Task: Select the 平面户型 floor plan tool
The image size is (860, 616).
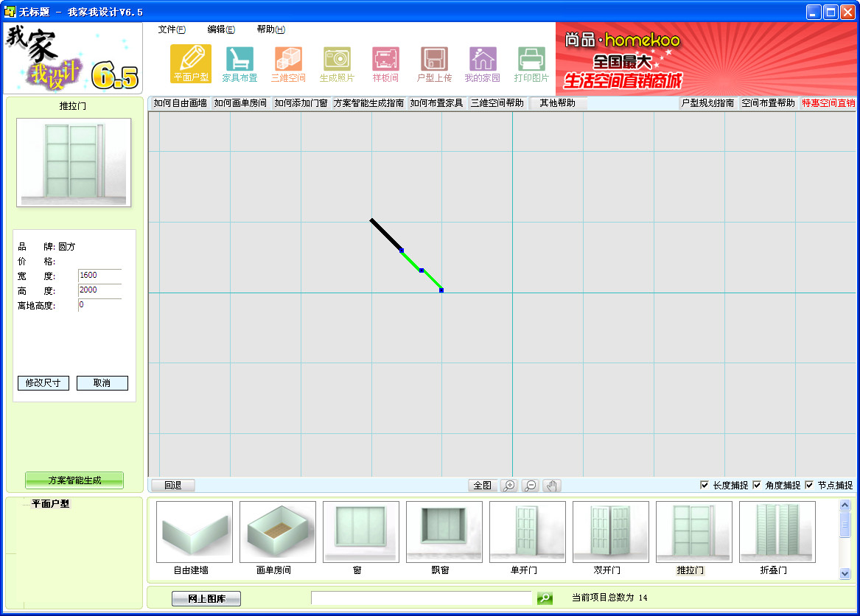Action: (x=191, y=63)
